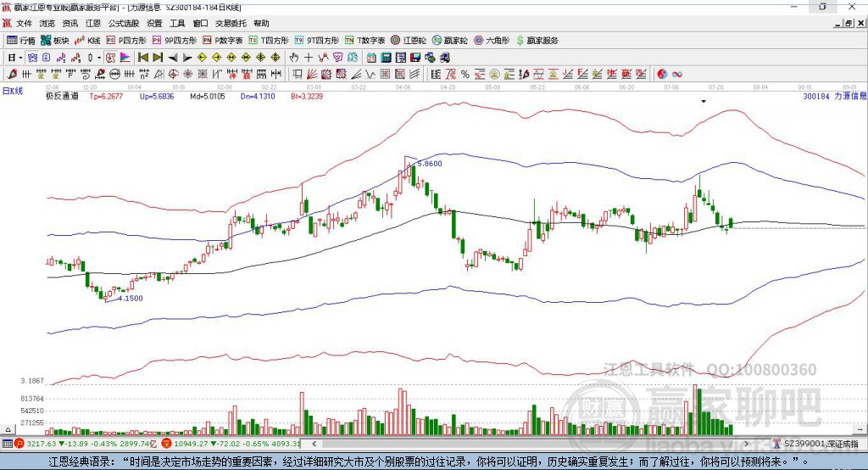Screen dimensions: 868x470
Task: Click the 4.1500 low price label
Action: (x=130, y=298)
